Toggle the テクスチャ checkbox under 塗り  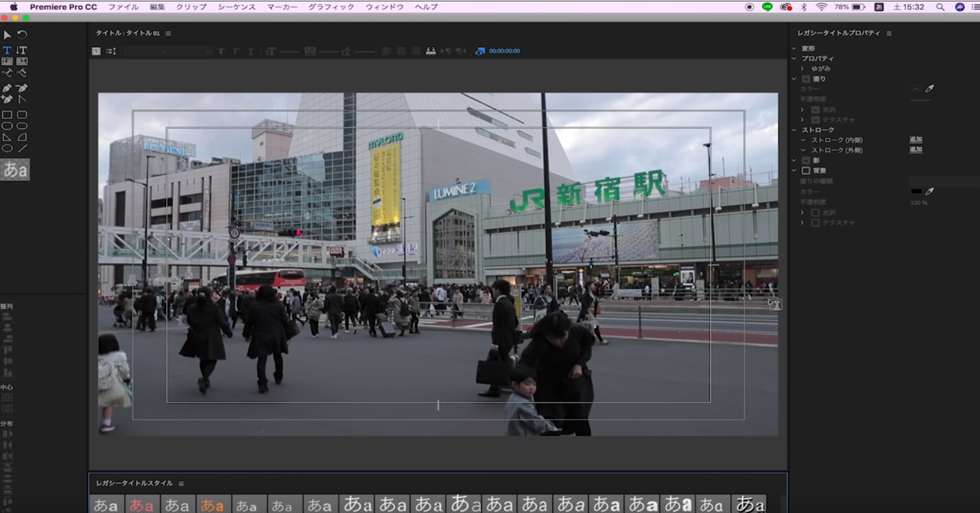815,120
